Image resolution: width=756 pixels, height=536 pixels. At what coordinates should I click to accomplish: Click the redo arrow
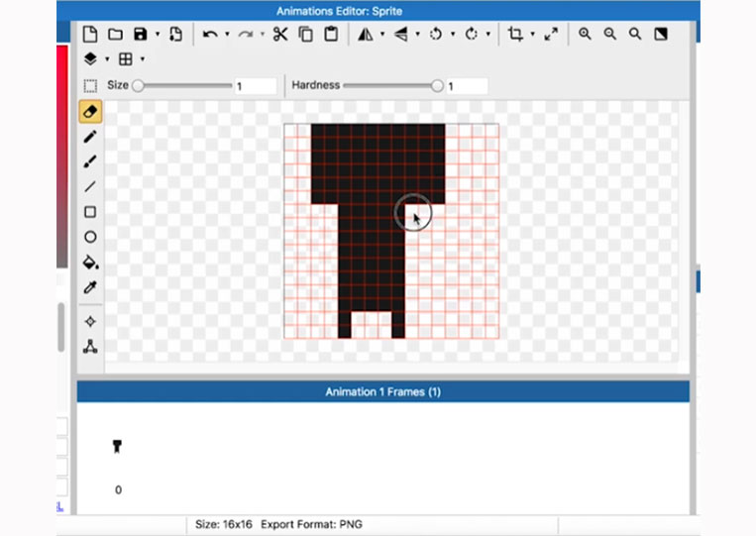[246, 35]
